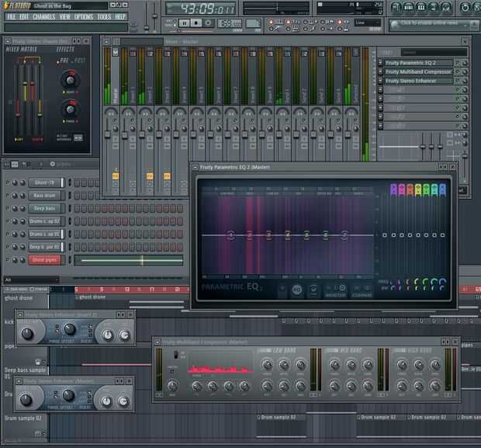This screenshot has width=481, height=448.
Task: Click band 4 node on the EQ curve
Action: tap(287, 235)
